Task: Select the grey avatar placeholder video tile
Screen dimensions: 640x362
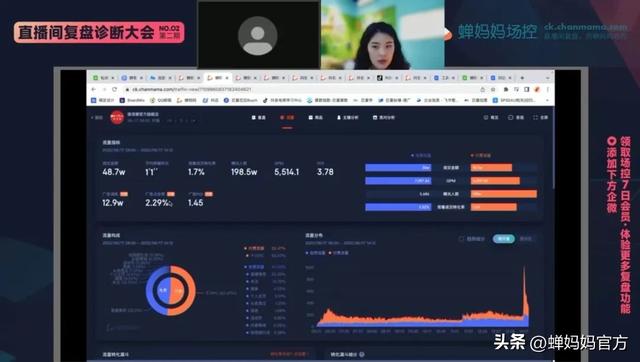Action: pos(259,35)
